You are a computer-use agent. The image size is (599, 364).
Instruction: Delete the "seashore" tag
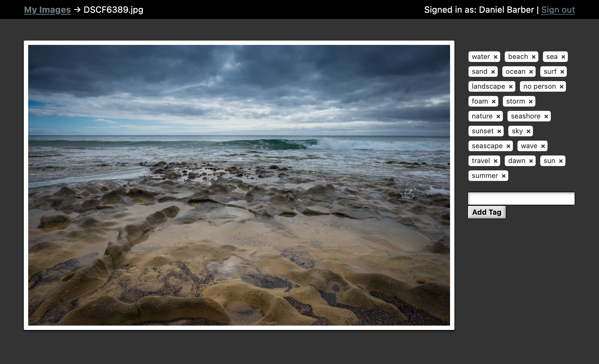[x=546, y=116]
